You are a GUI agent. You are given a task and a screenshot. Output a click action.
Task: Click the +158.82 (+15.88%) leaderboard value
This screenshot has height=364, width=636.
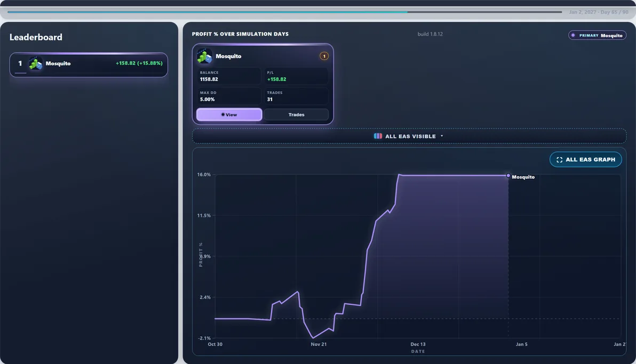(139, 63)
